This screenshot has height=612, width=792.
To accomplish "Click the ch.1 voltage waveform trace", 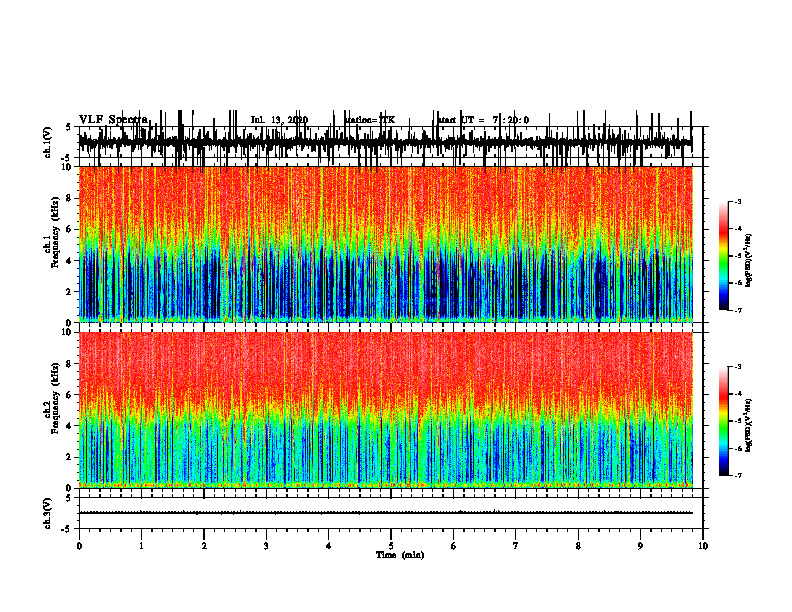I will (x=386, y=143).
